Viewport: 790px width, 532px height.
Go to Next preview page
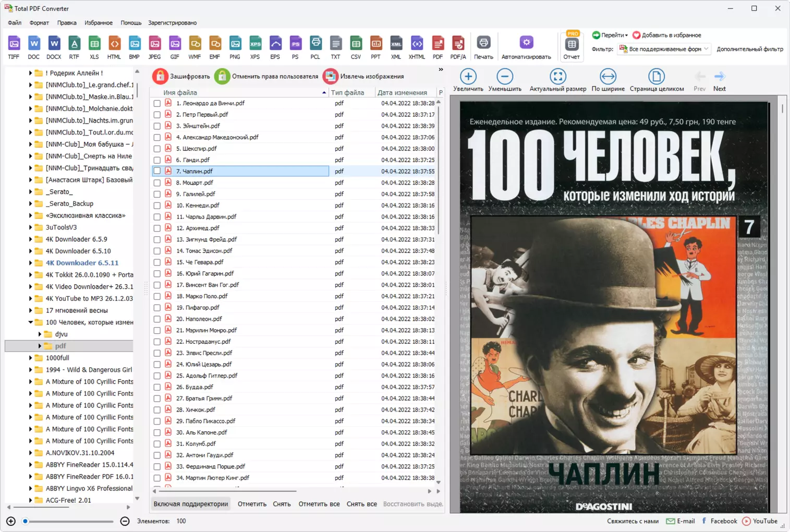(720, 81)
